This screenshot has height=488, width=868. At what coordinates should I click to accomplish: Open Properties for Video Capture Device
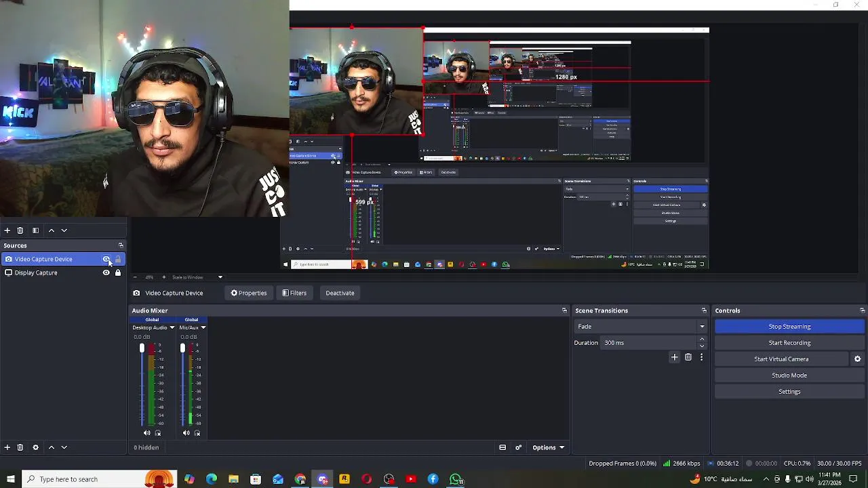pyautogui.click(x=249, y=293)
